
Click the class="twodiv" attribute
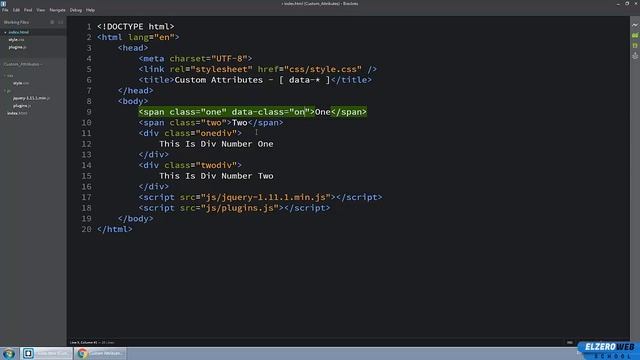(200, 165)
